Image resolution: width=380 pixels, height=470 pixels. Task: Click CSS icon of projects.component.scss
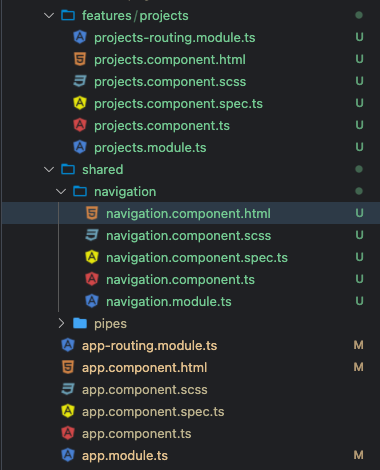80,81
